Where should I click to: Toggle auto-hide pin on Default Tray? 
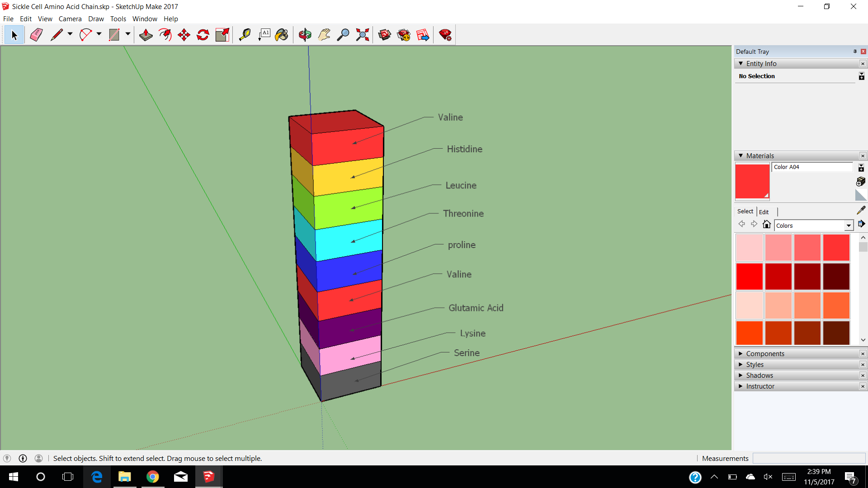pos(855,52)
